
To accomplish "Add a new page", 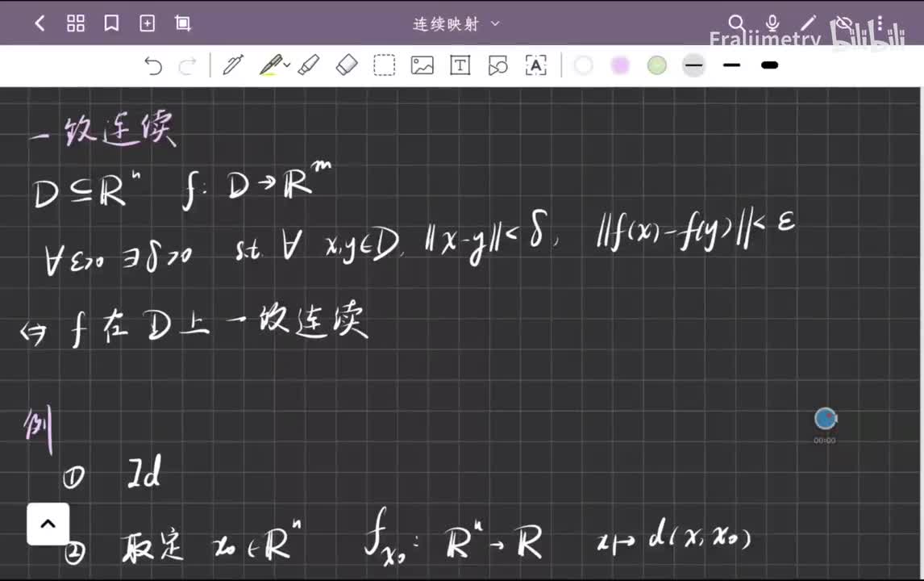I will (148, 23).
